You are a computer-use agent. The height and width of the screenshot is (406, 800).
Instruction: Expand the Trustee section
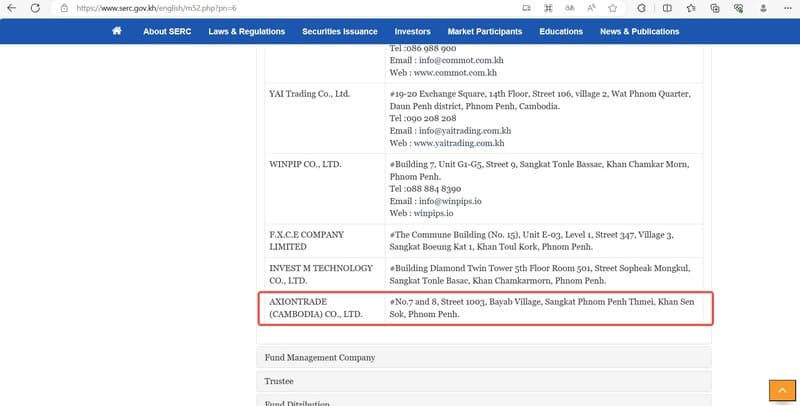point(484,381)
